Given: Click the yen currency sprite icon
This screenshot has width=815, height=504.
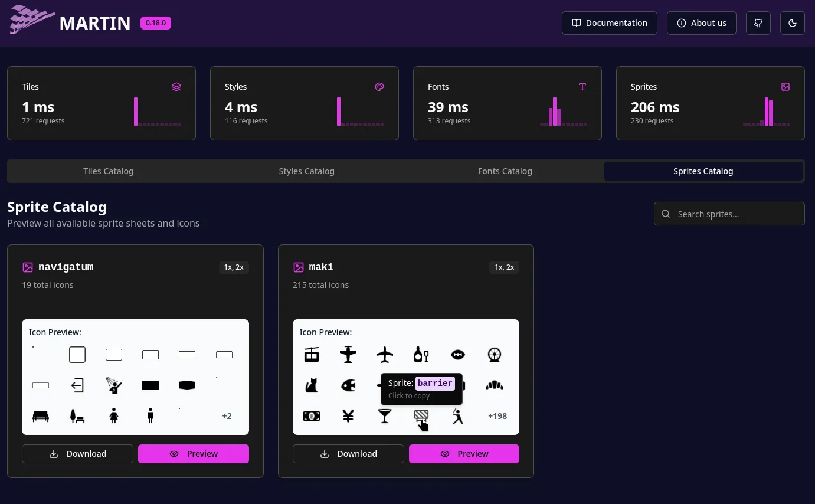Looking at the screenshot, I should tap(348, 416).
